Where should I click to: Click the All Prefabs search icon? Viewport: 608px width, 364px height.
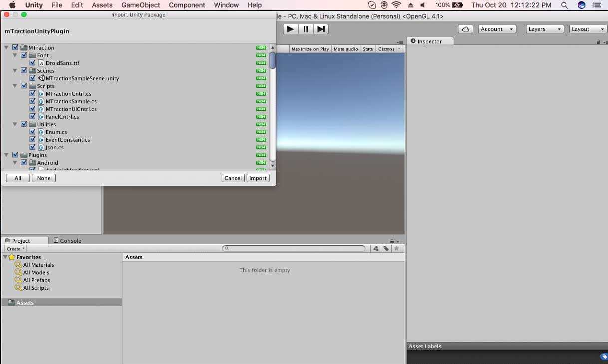point(19,280)
